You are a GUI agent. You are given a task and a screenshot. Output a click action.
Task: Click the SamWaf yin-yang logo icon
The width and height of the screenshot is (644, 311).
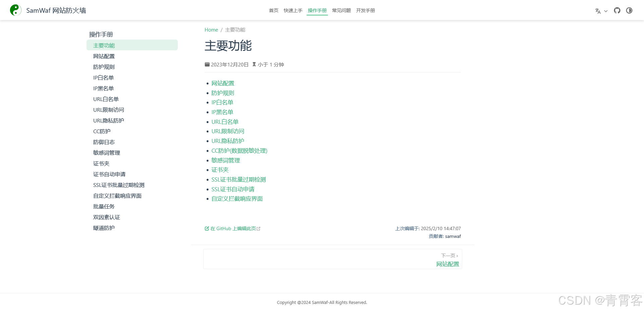[15, 10]
